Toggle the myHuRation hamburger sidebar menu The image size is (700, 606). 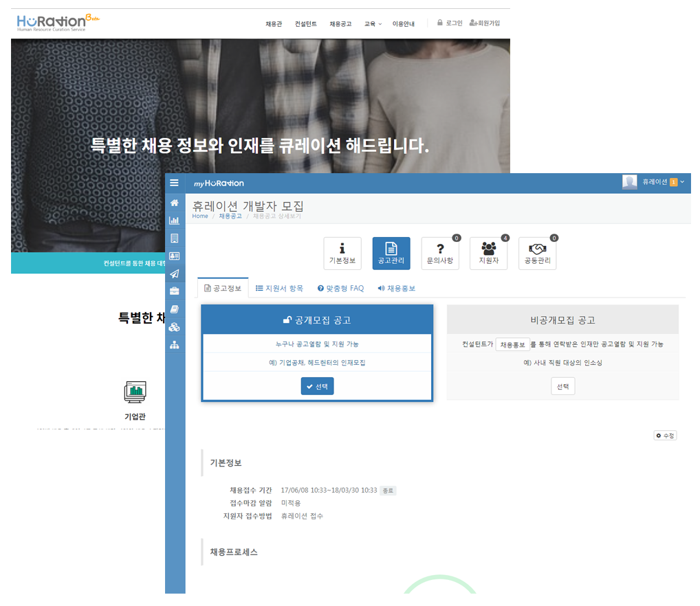point(174,183)
